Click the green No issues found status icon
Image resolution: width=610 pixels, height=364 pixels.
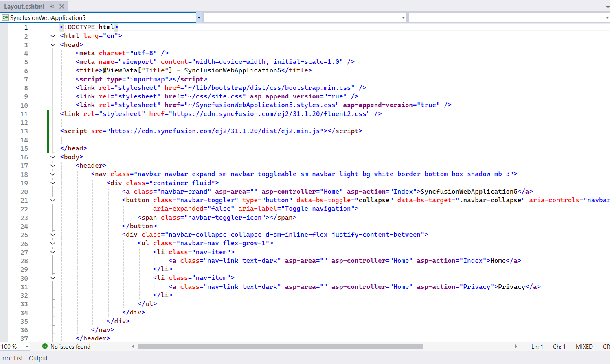[45, 347]
